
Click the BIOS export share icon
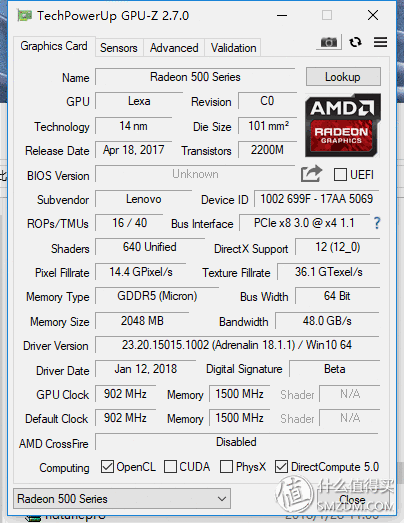coord(311,174)
